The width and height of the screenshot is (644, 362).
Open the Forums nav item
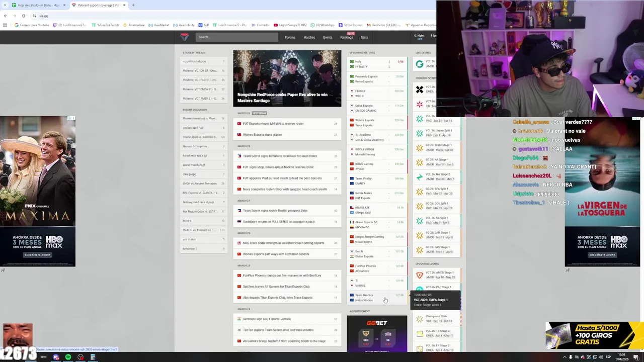coord(290,37)
